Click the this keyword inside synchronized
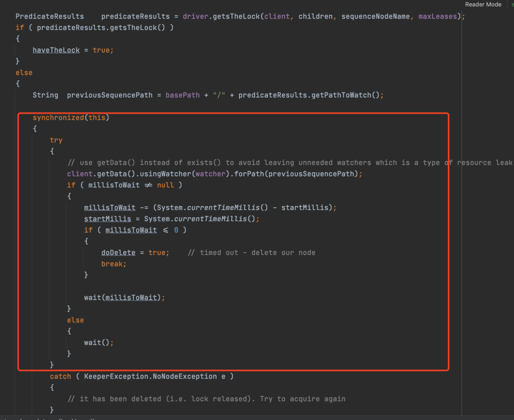The image size is (514, 420). [97, 117]
